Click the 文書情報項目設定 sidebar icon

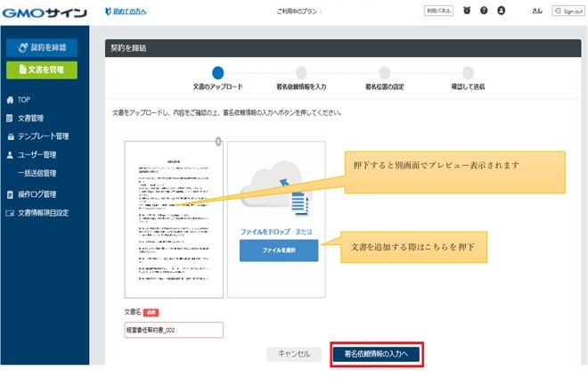click(10, 213)
